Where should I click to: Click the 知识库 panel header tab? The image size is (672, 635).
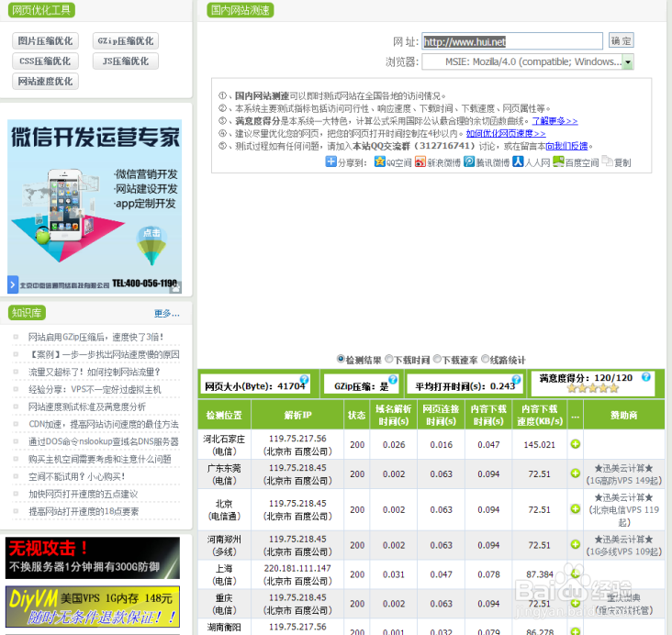click(x=27, y=313)
